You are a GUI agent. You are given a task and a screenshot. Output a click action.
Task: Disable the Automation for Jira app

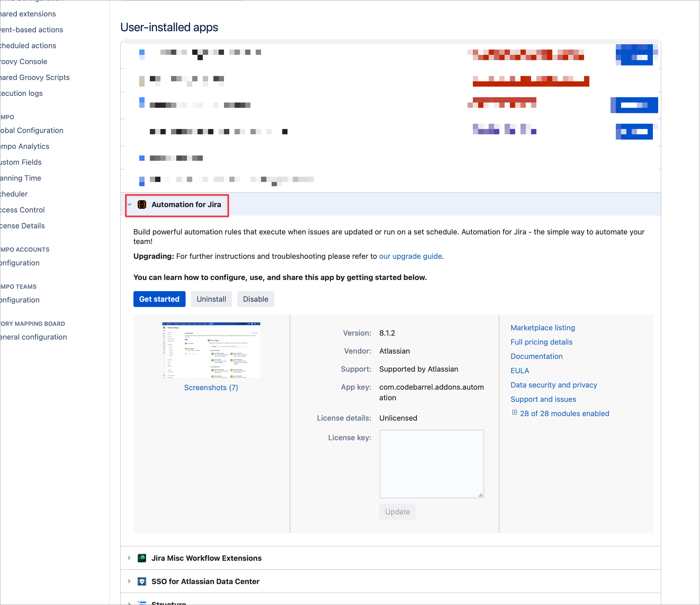click(x=255, y=299)
